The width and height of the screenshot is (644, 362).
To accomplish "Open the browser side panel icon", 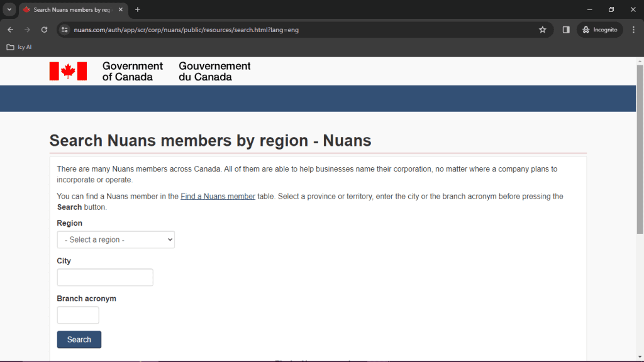I will [x=566, y=30].
